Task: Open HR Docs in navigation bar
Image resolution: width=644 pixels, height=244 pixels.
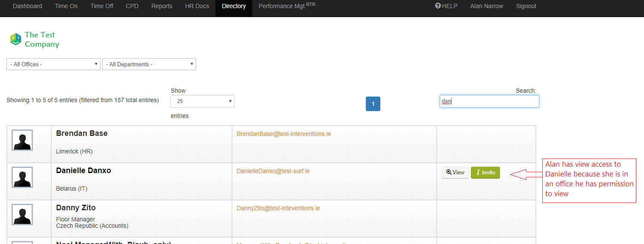Action: [197, 6]
